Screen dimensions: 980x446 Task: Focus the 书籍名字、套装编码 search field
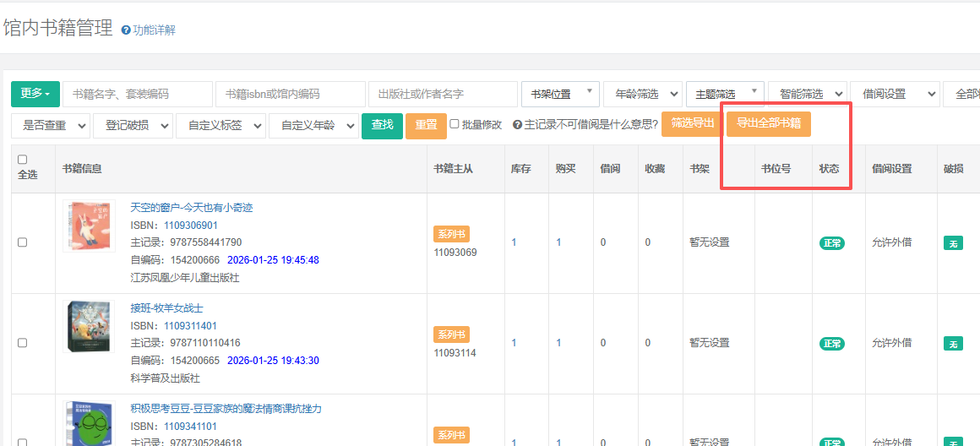click(138, 94)
